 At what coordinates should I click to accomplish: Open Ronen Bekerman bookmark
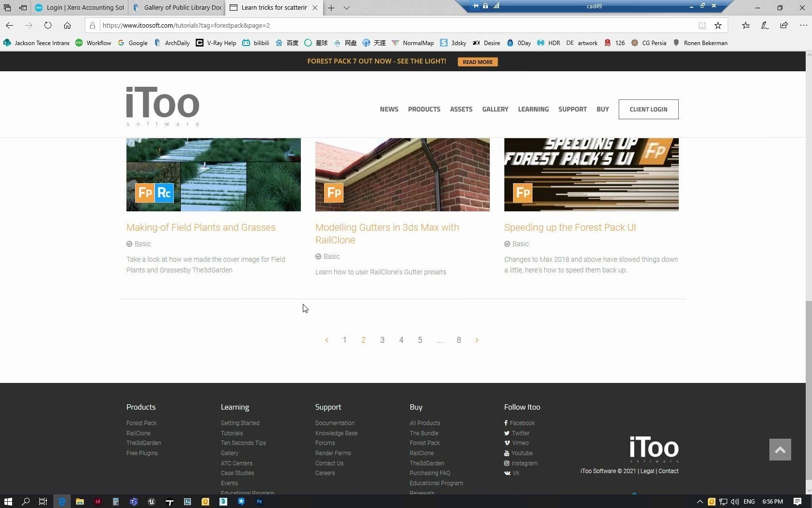(x=700, y=43)
